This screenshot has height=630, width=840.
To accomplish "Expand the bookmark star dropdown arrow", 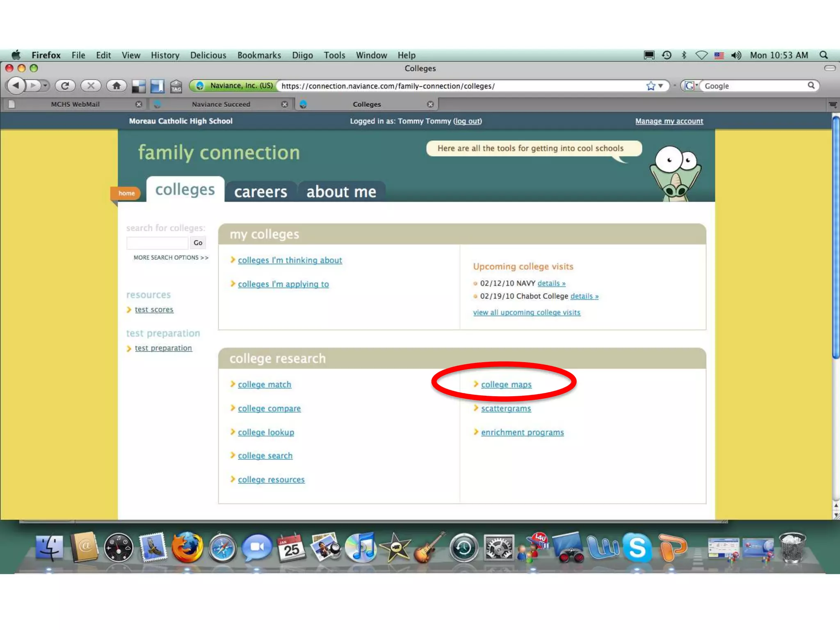I will 661,86.
